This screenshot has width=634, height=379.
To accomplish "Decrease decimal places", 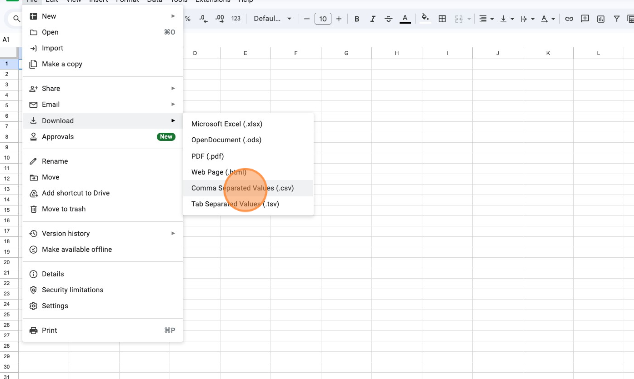I will [x=203, y=19].
